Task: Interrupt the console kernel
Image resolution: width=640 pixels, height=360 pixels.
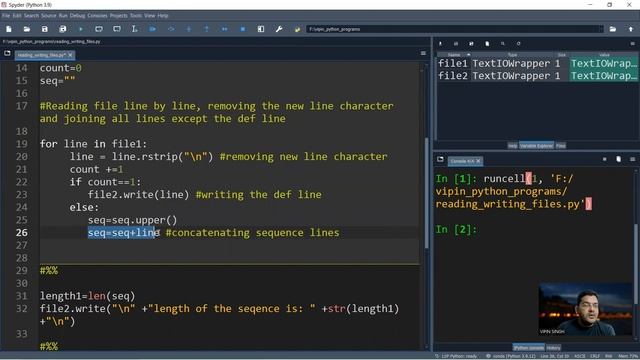Action: [604, 159]
